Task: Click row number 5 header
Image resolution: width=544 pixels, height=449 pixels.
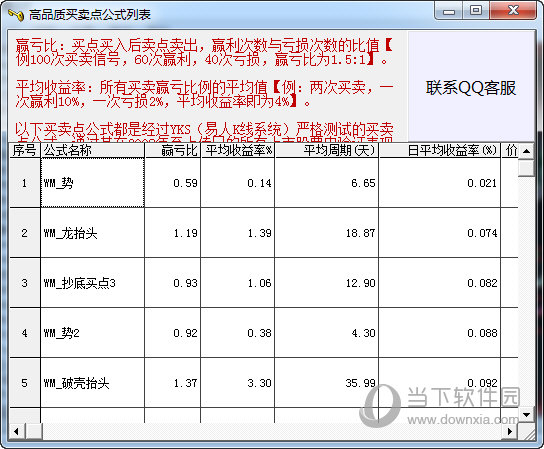Action: click(x=25, y=383)
